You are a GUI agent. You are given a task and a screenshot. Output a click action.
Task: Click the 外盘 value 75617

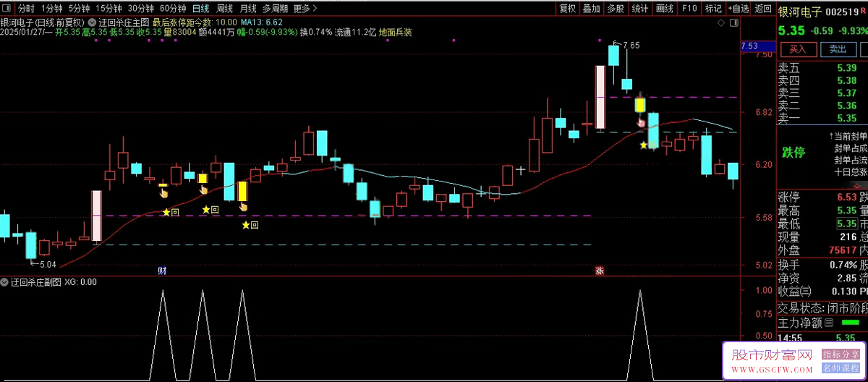pyautogui.click(x=841, y=250)
